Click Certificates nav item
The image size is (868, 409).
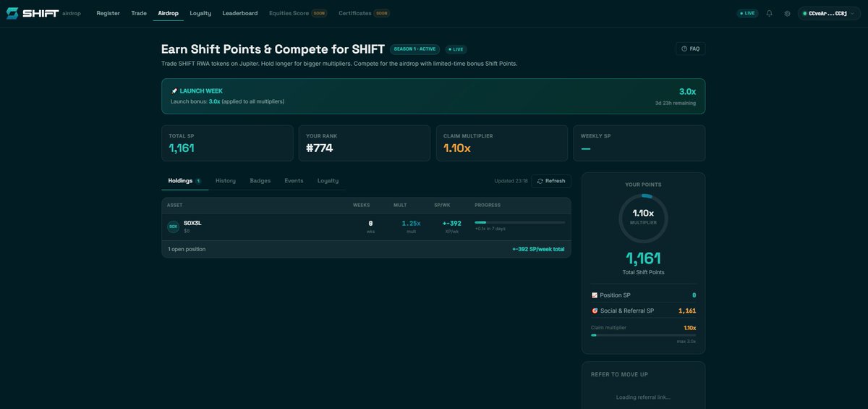click(364, 13)
